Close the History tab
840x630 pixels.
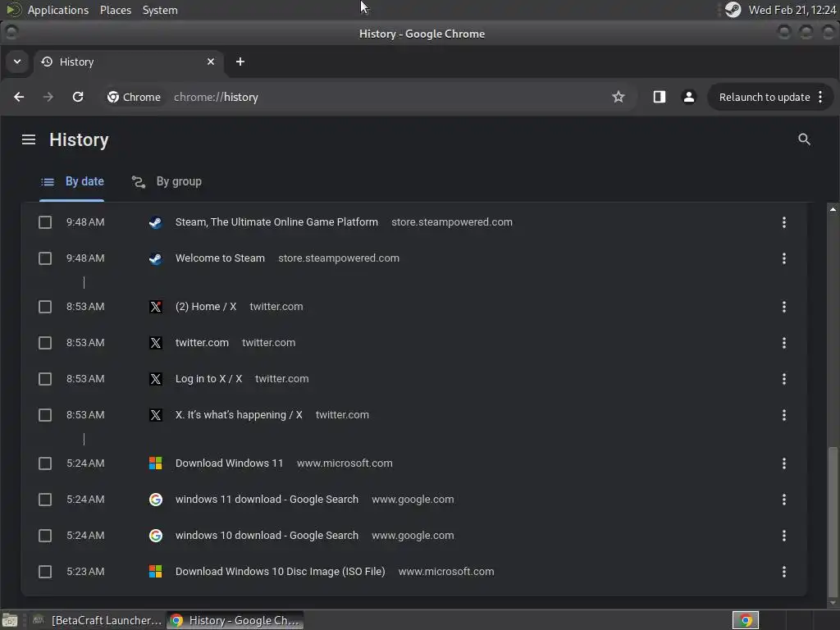[211, 62]
